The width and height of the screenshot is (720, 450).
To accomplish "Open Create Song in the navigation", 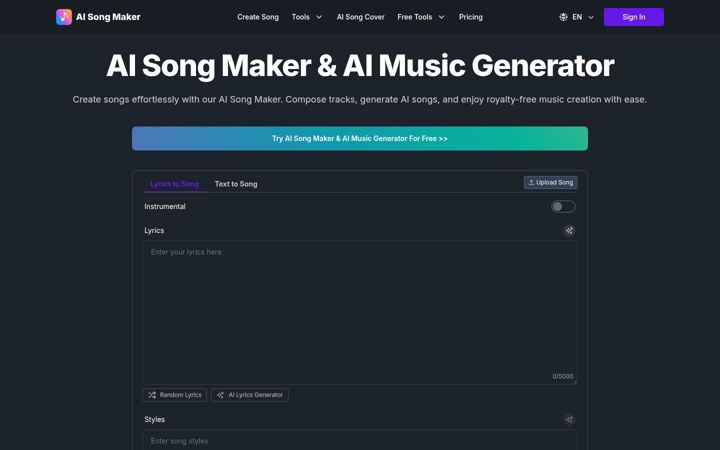I will tap(258, 17).
